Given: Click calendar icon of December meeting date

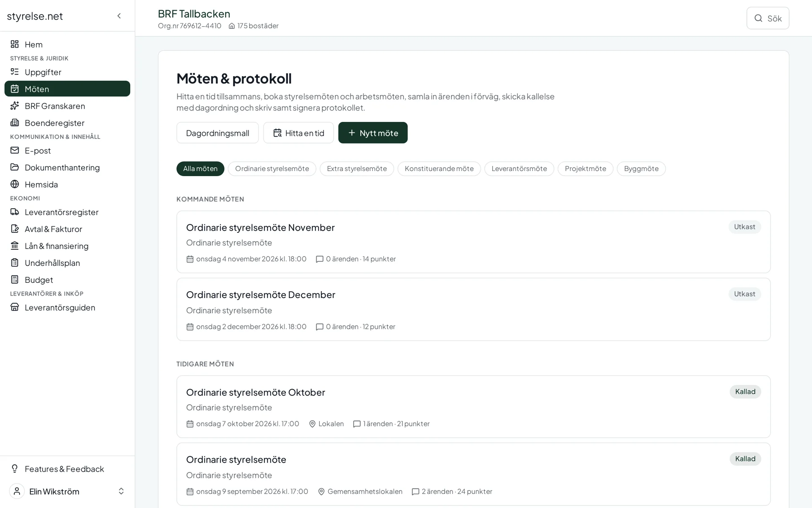Looking at the screenshot, I should click(x=190, y=327).
